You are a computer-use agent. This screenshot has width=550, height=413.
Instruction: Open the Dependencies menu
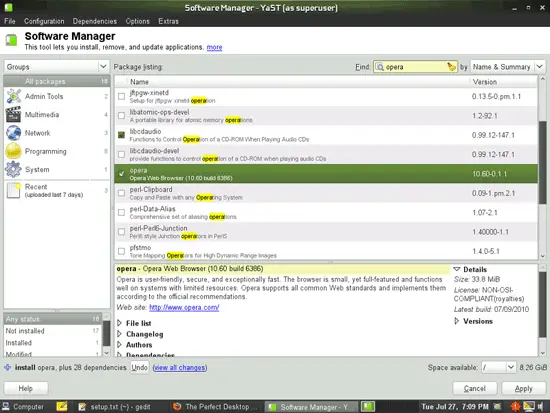pyautogui.click(x=95, y=21)
